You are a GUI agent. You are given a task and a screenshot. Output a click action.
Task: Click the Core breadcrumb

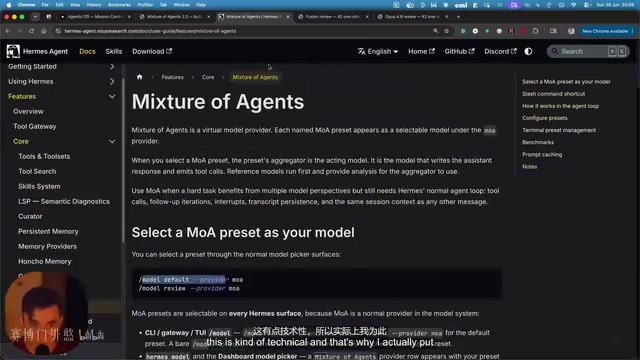point(208,77)
